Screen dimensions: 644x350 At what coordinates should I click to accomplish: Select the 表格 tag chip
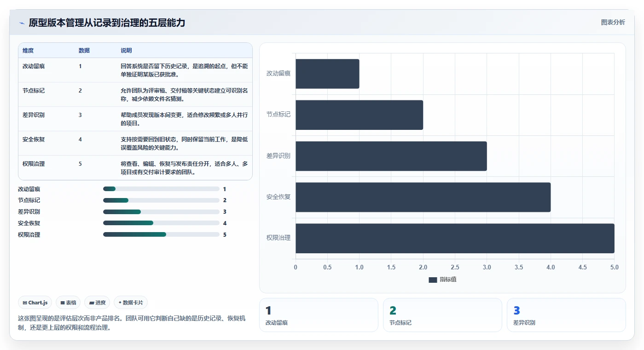pos(68,303)
